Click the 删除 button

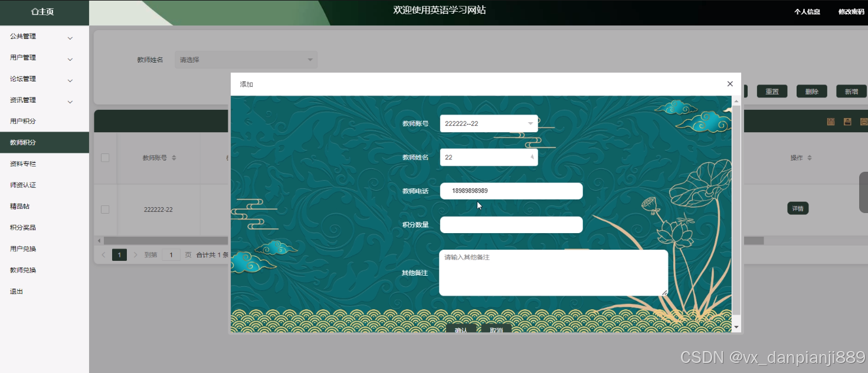[x=811, y=91]
